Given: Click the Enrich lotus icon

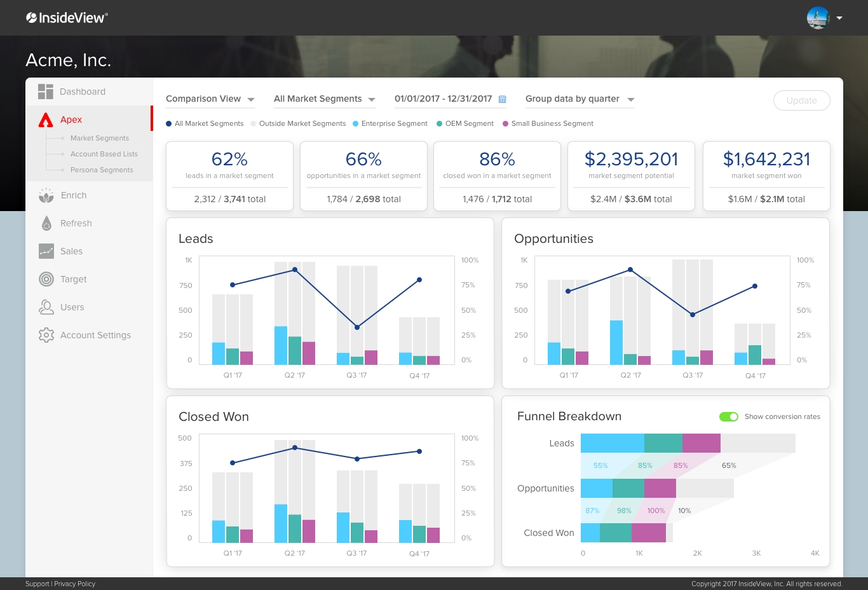Looking at the screenshot, I should [46, 195].
